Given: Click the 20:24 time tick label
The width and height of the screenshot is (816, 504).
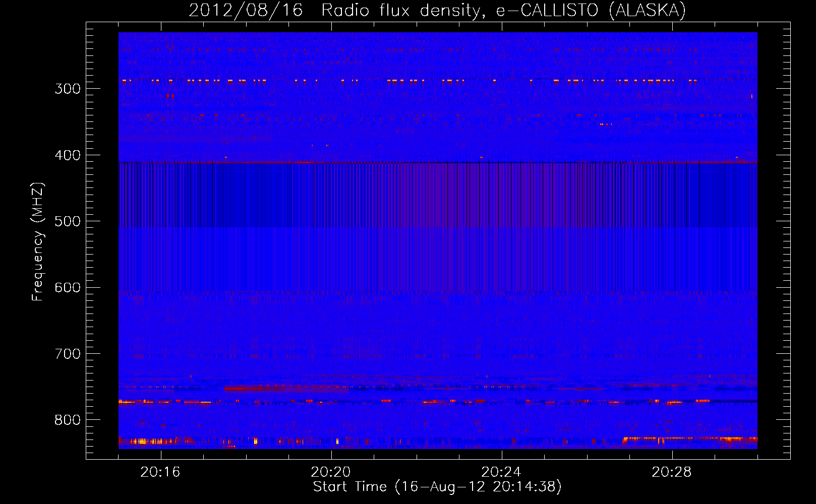Looking at the screenshot, I should point(501,472).
